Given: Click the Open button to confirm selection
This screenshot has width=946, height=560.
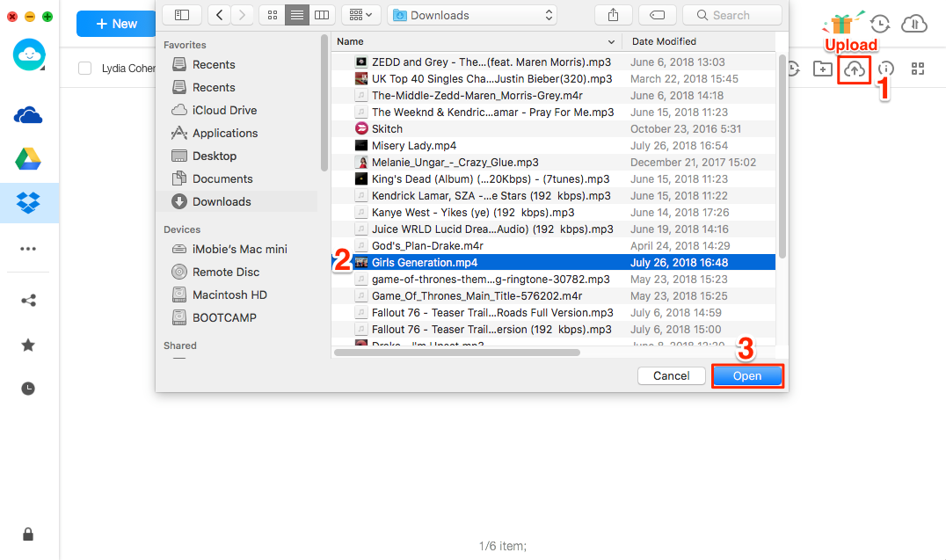Looking at the screenshot, I should pos(746,375).
